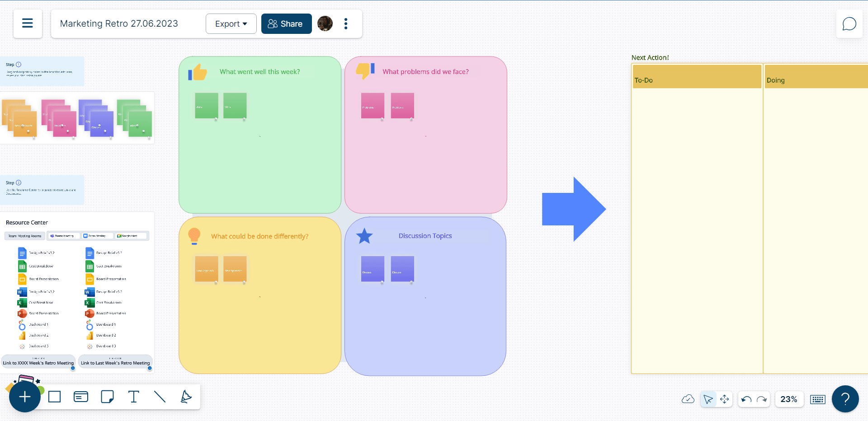Select the freehand drawing tool
868x421 pixels.
point(186,397)
